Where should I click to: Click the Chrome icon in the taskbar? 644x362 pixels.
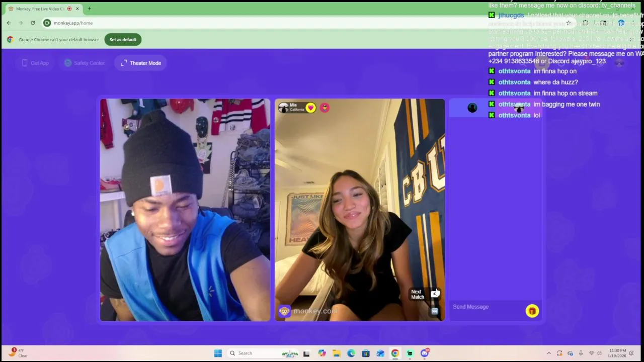tap(395, 353)
